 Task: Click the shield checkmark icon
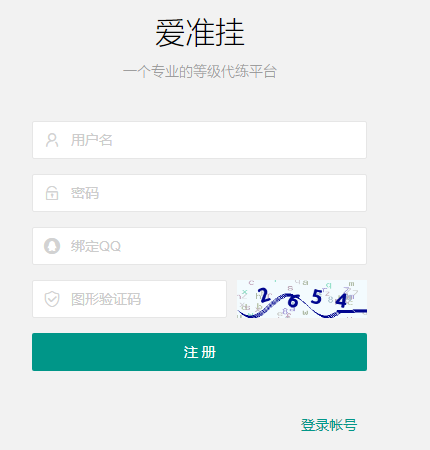[52, 299]
